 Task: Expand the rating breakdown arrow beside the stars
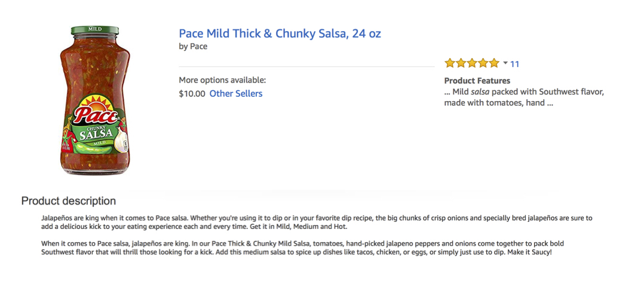point(505,63)
